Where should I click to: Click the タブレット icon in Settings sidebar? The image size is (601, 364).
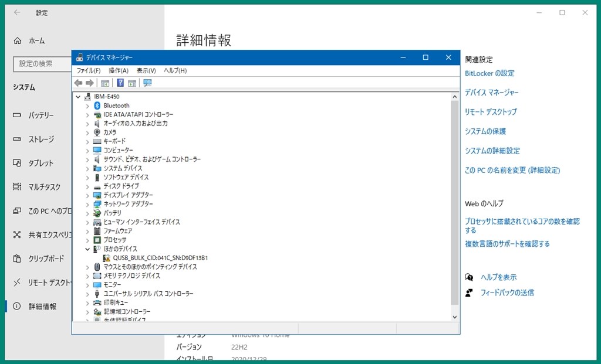pyautogui.click(x=17, y=163)
